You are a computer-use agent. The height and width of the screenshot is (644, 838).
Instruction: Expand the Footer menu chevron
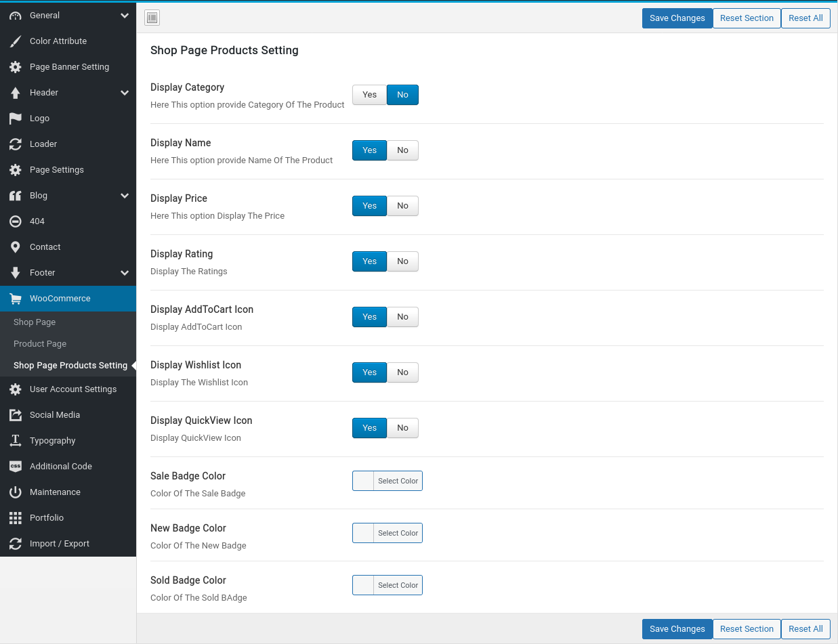tap(125, 273)
